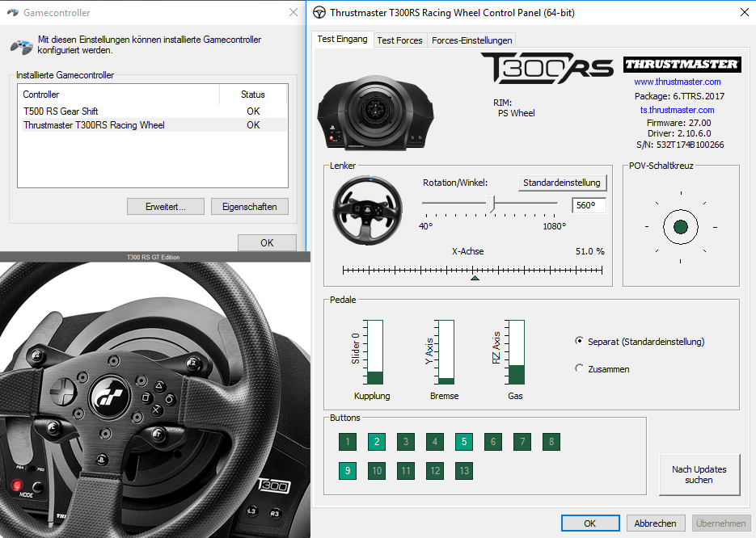756x538 pixels.
Task: Open Eigenschaften for the selected controller
Action: coord(249,207)
